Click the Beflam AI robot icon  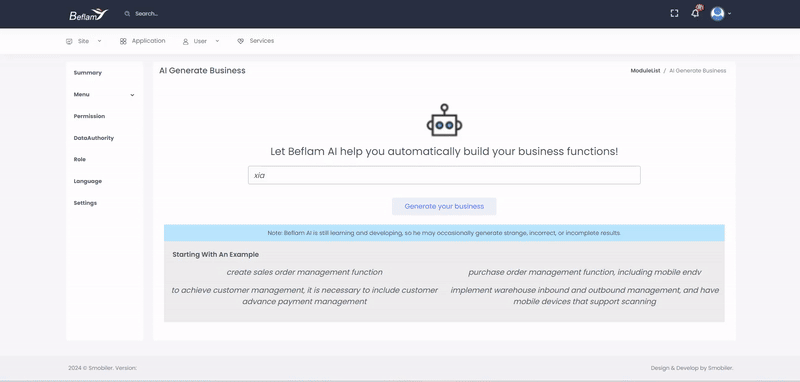point(444,120)
